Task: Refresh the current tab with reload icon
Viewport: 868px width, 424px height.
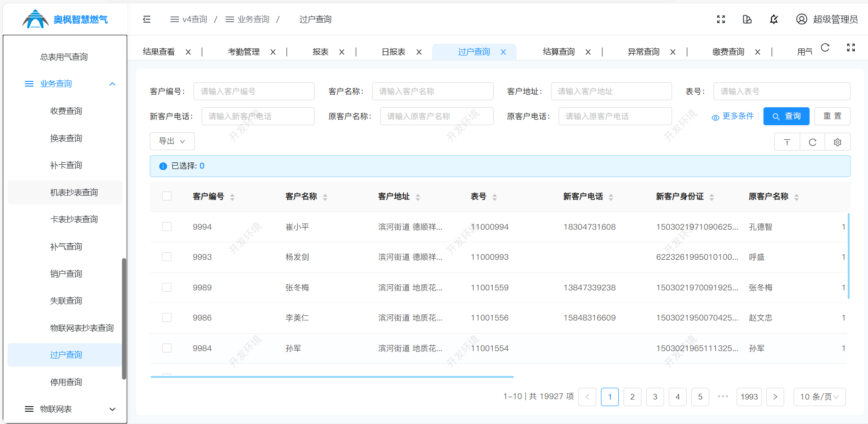Action: pos(825,48)
